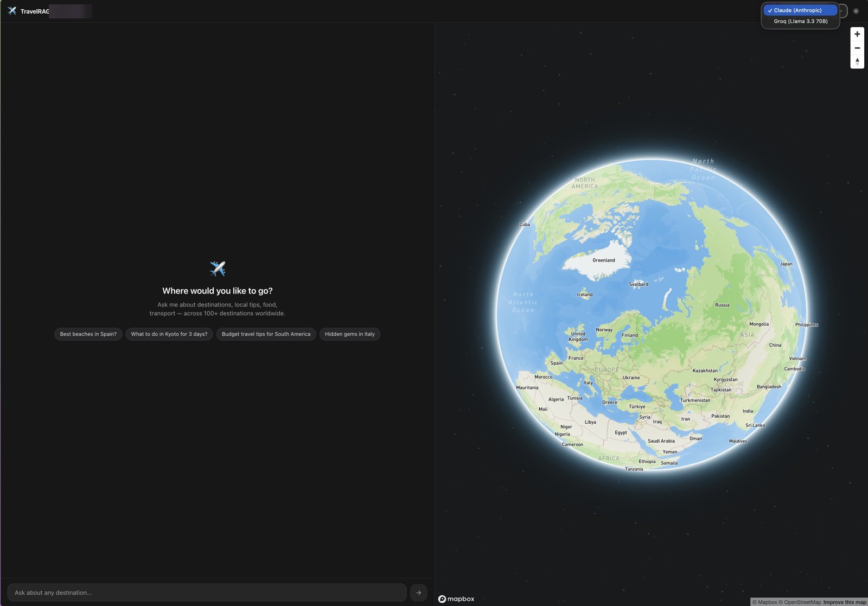This screenshot has width=868, height=606.
Task: Pick 'Hidden gems in Italy' suggestion
Action: click(350, 334)
